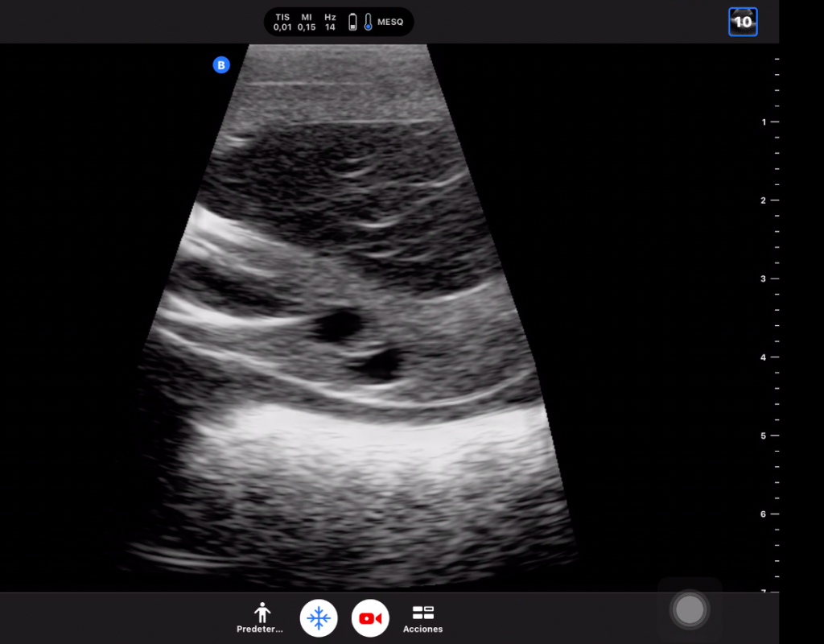Screen dimensions: 824x644
Task: Click the 6 cm depth scale marker
Action: point(768,514)
